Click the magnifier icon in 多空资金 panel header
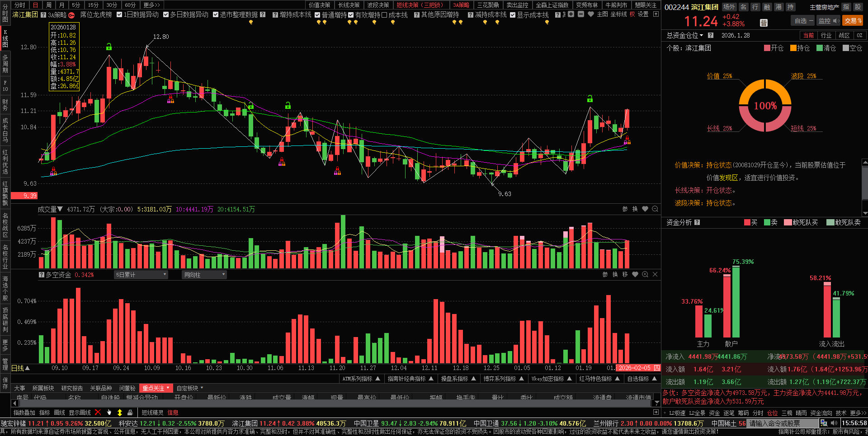 coord(645,274)
